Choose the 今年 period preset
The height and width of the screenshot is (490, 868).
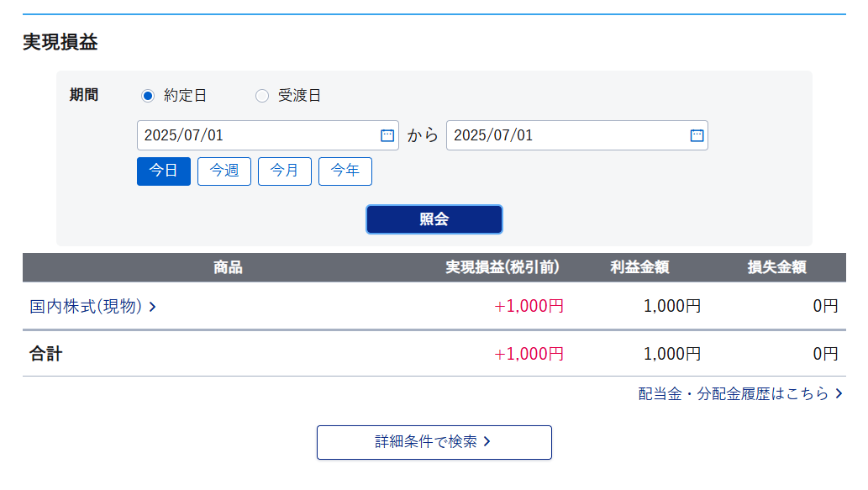click(345, 171)
